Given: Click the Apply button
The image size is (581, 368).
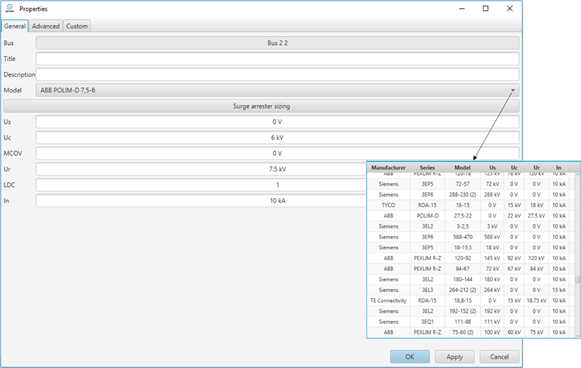Looking at the screenshot, I should 455,357.
